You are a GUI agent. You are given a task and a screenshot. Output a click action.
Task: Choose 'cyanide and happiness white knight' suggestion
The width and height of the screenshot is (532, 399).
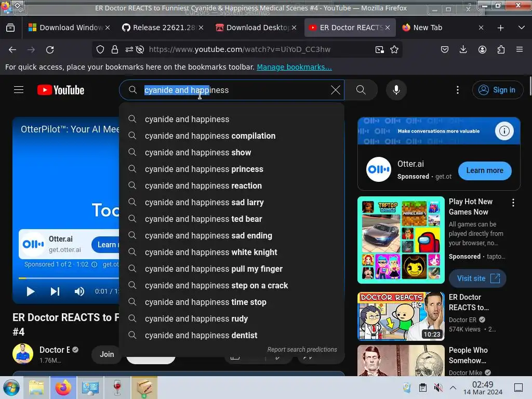click(x=232, y=252)
